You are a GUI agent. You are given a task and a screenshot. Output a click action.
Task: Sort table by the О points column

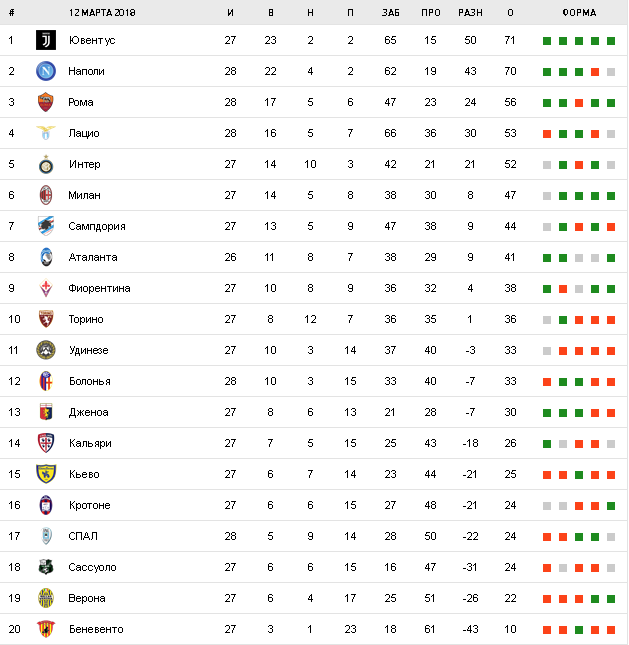[x=510, y=13]
